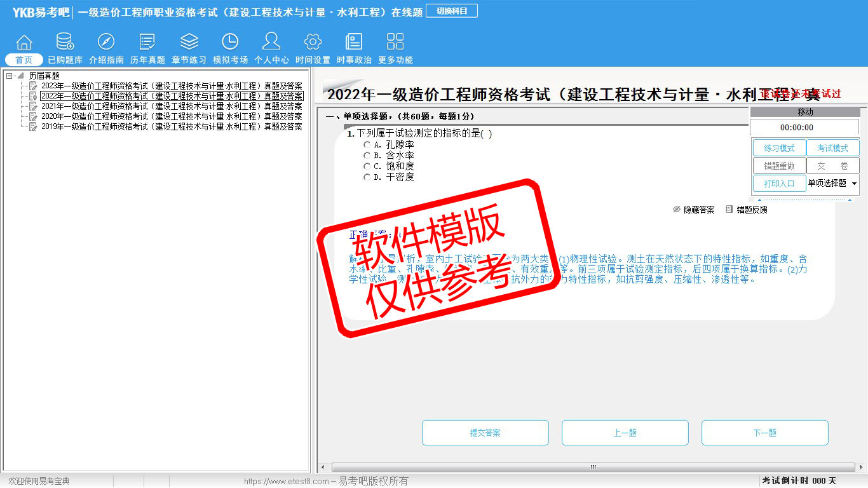
Task: Collapse the 历届真题 tree node
Action: tap(10, 76)
